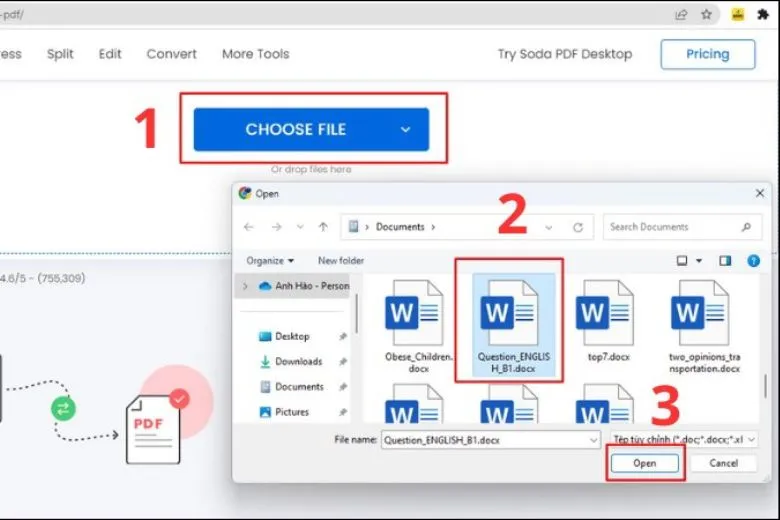This screenshot has width=780, height=520.
Task: Open the browser extensions puzzle icon
Action: click(x=764, y=15)
